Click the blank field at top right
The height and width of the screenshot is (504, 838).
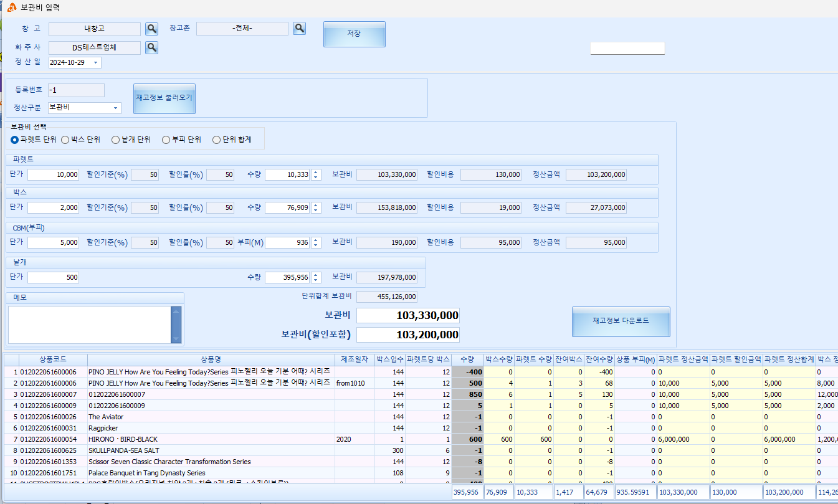coord(627,49)
